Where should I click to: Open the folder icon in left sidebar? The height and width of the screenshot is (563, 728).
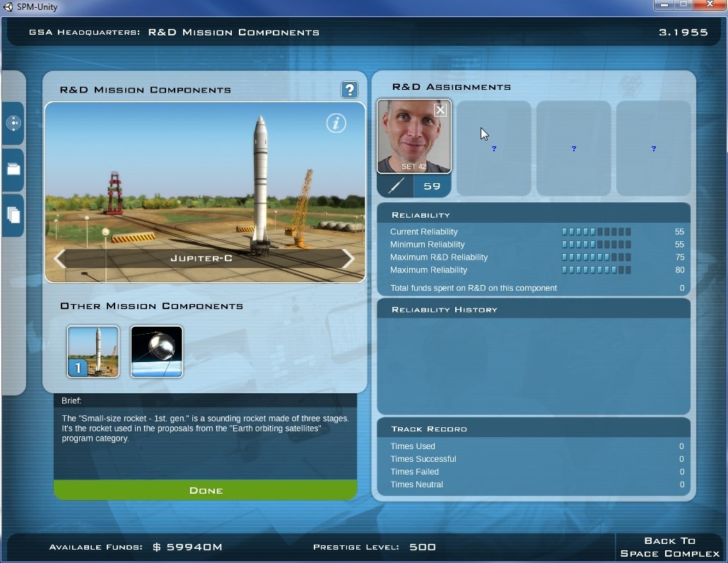(x=13, y=169)
